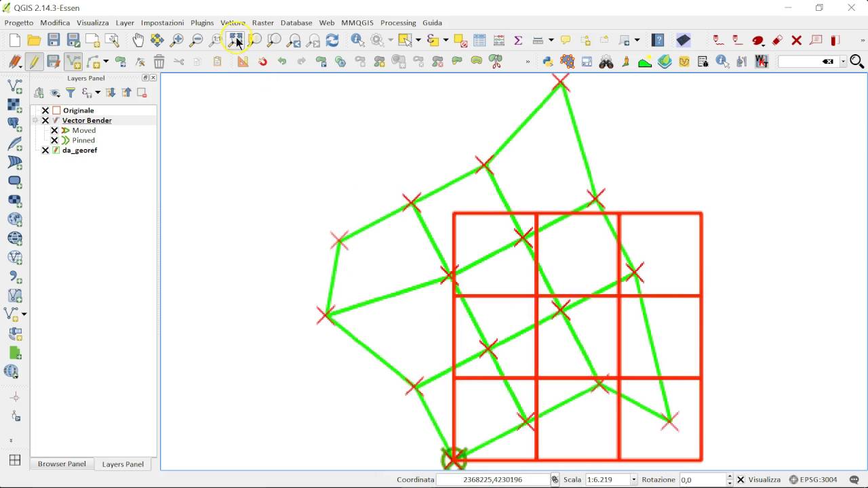This screenshot has height=488, width=868.
Task: Collapse the Vector Bender group
Action: click(x=35, y=121)
